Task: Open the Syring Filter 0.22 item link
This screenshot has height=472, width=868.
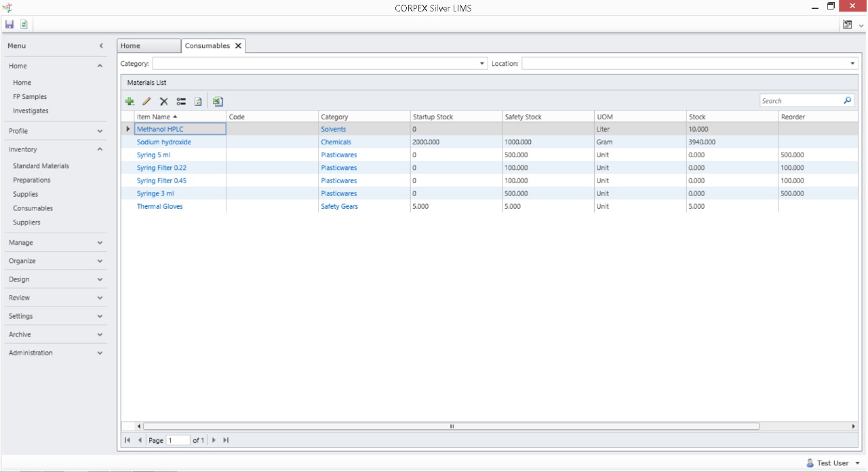Action: (161, 168)
